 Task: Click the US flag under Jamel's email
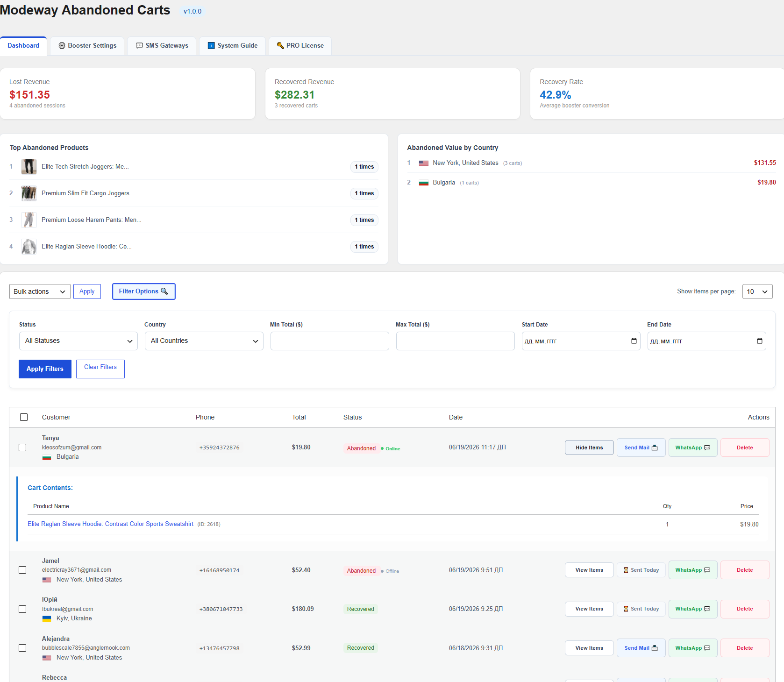(x=47, y=580)
